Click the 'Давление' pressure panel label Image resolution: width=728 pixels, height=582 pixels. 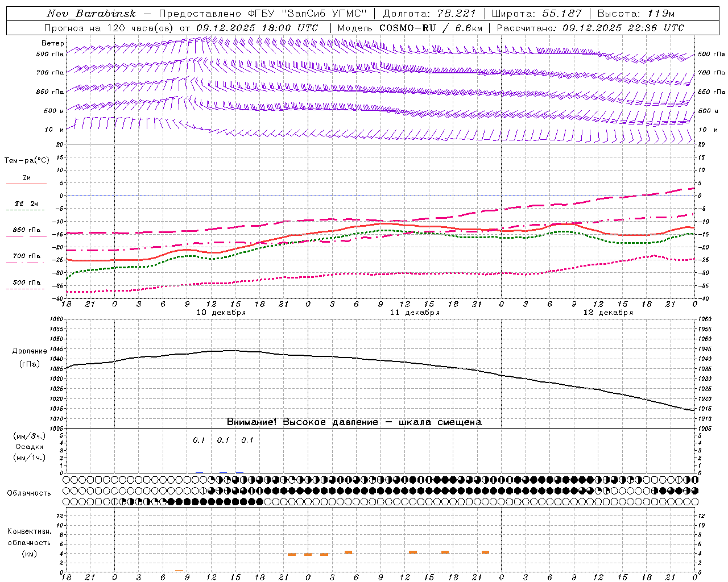click(30, 351)
